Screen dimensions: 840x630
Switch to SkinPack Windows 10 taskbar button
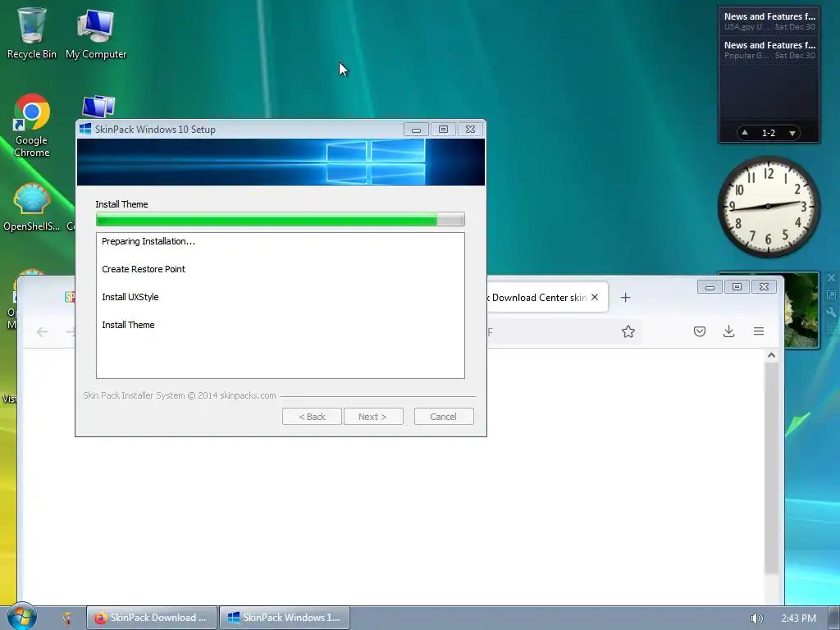[x=285, y=618]
